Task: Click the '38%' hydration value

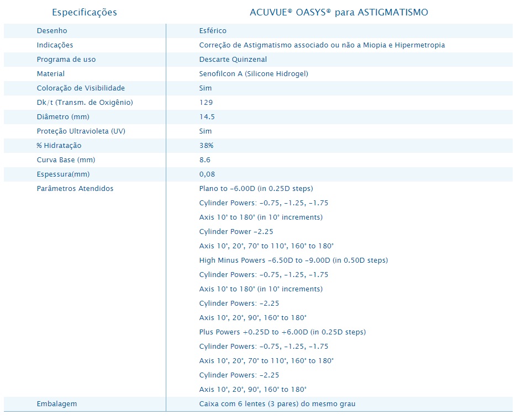Action: [x=206, y=146]
